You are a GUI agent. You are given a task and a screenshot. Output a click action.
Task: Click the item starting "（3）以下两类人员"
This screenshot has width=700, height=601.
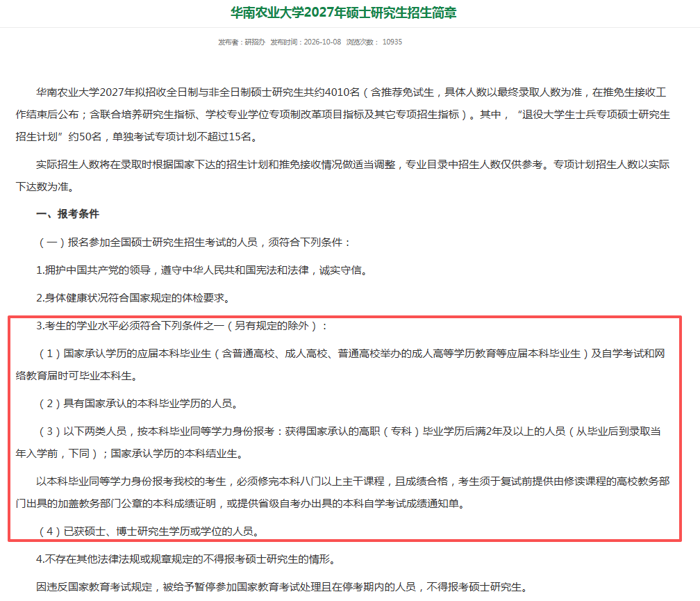click(338, 442)
